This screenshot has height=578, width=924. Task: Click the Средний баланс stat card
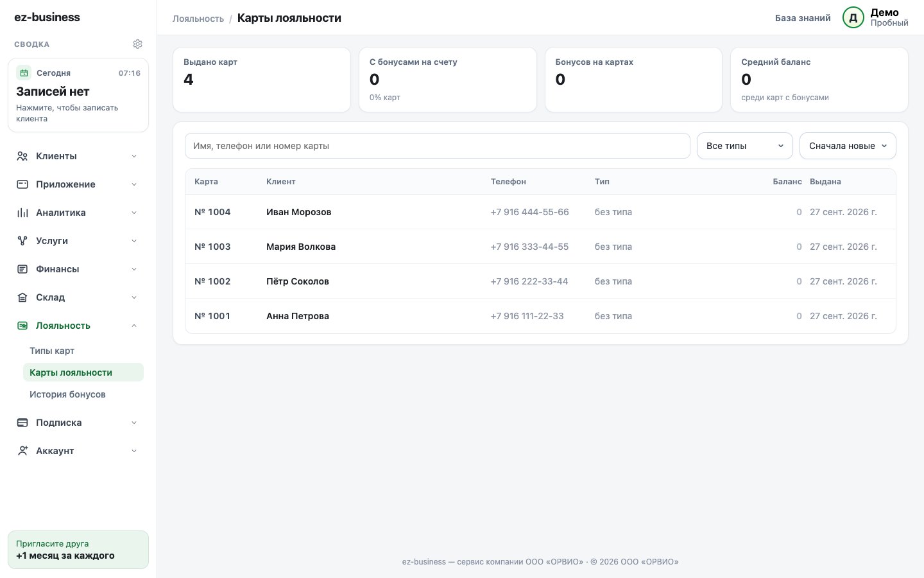(819, 80)
